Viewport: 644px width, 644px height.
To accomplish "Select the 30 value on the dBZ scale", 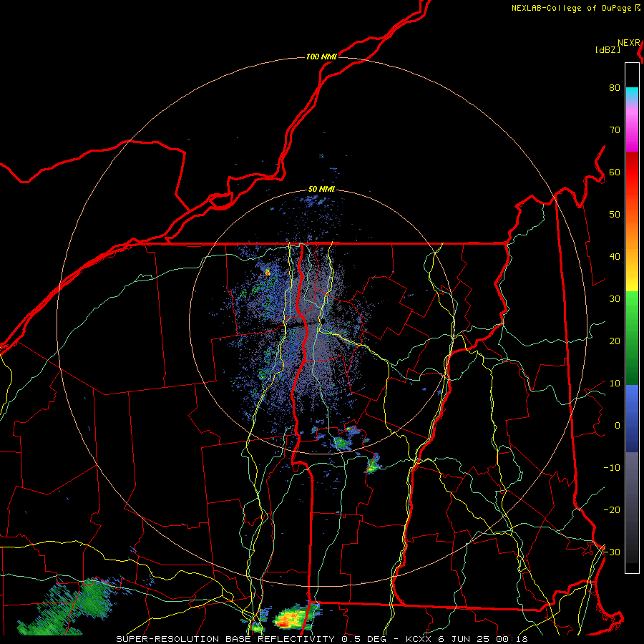I will [615, 299].
